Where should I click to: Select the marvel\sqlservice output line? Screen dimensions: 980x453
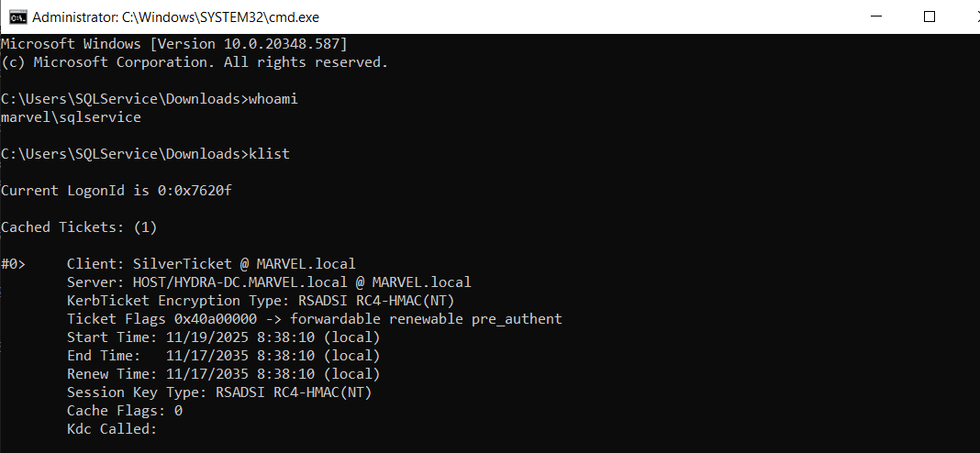[71, 117]
